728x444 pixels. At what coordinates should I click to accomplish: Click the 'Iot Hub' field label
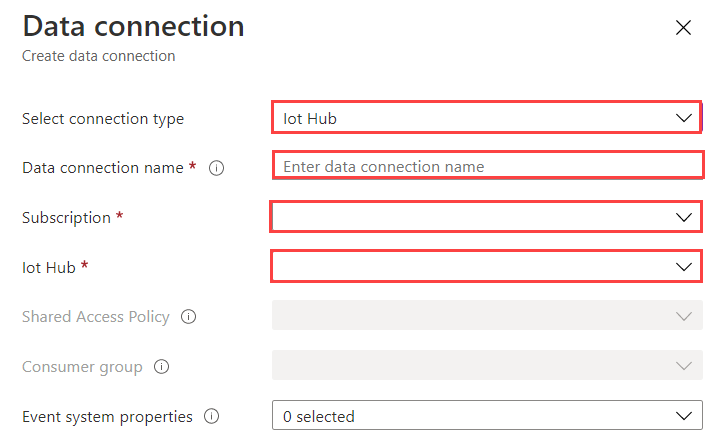pyautogui.click(x=49, y=267)
